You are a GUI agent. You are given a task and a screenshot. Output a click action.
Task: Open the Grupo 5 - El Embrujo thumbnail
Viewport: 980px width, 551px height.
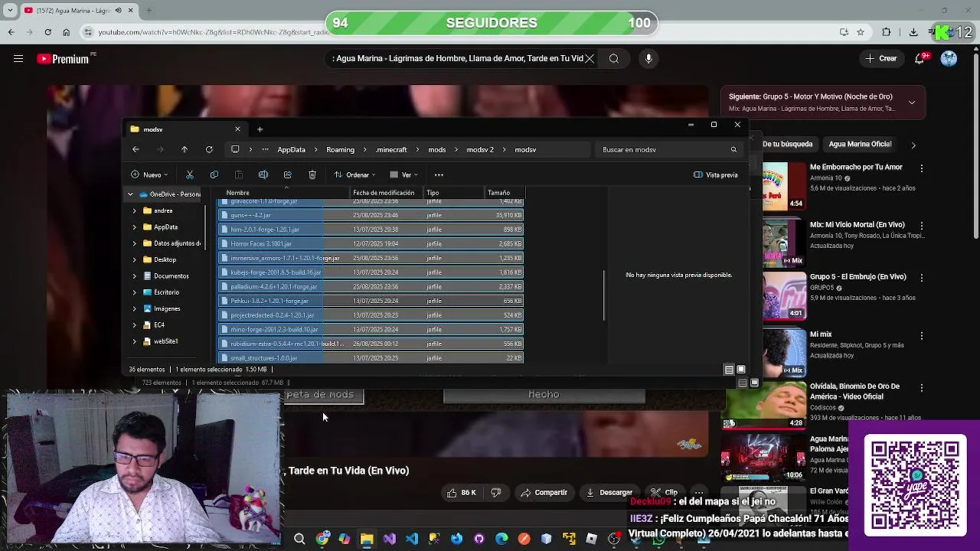[x=784, y=295]
